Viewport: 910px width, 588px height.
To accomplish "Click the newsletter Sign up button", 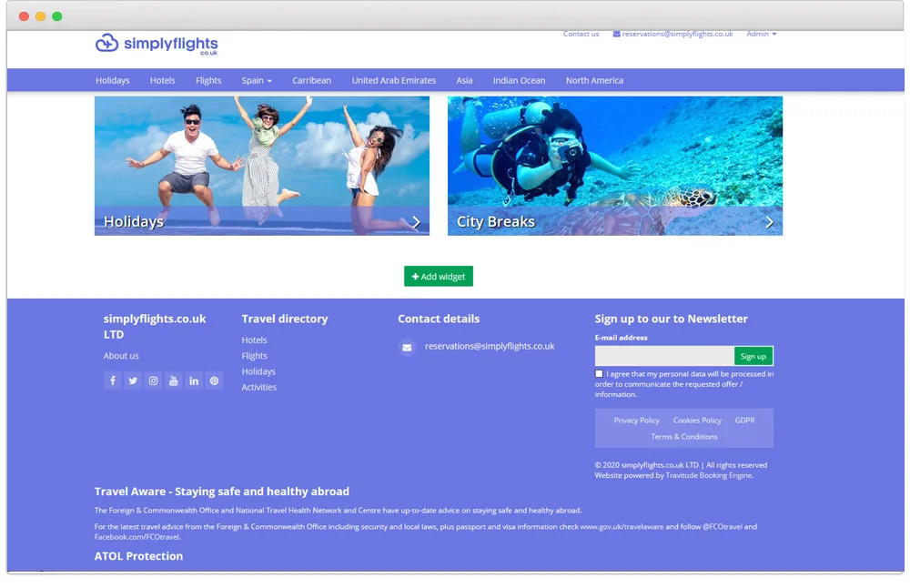I will coord(753,356).
